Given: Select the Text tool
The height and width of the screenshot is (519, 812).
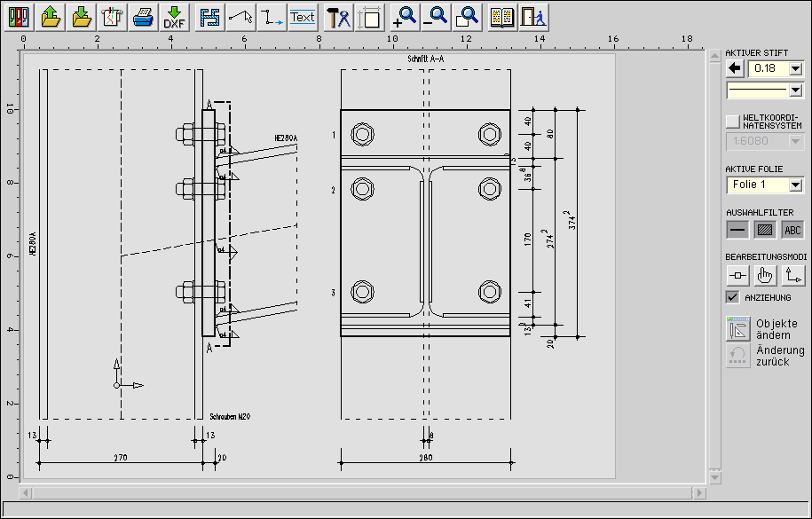Looking at the screenshot, I should point(303,17).
